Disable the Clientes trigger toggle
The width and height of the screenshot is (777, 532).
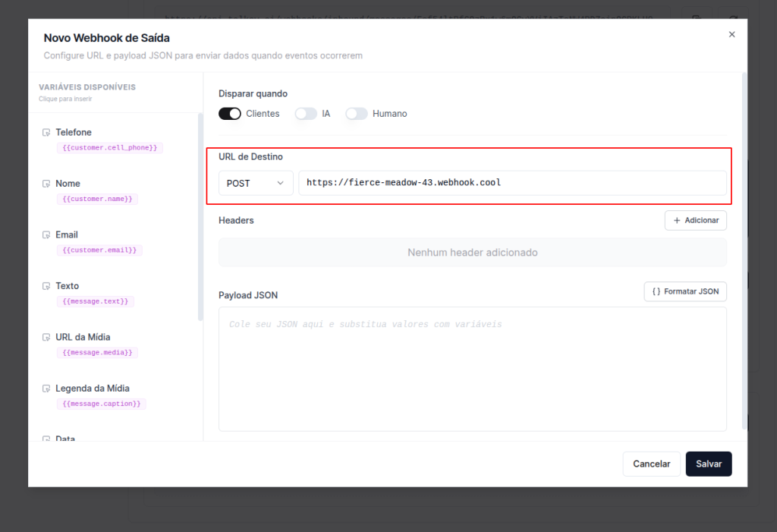[x=230, y=114]
